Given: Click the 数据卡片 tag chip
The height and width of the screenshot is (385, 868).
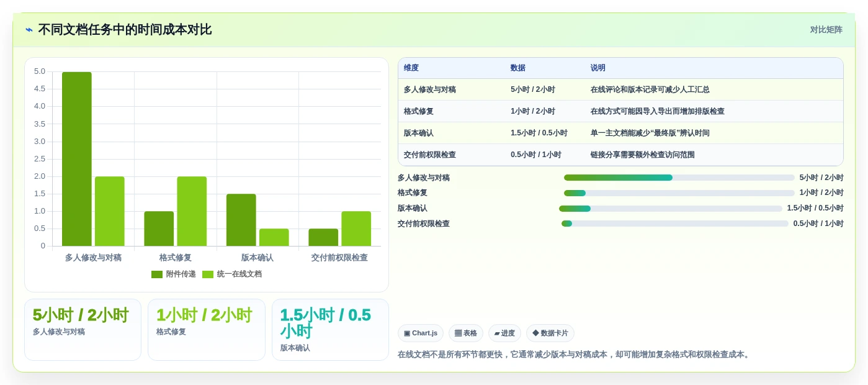Looking at the screenshot, I should point(550,333).
